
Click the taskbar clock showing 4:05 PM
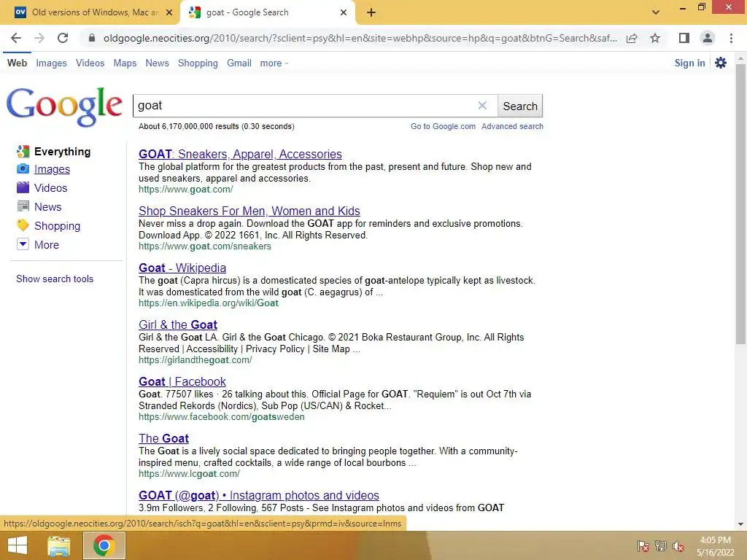click(x=715, y=546)
